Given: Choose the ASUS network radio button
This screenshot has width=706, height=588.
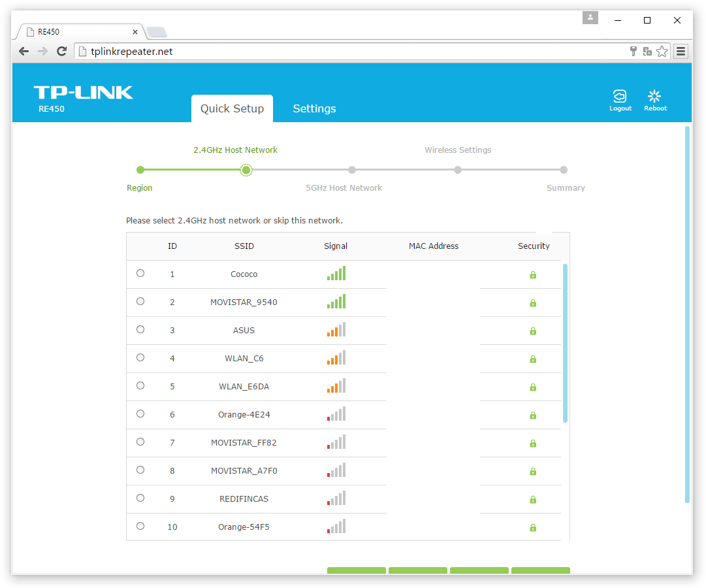Looking at the screenshot, I should tap(140, 329).
